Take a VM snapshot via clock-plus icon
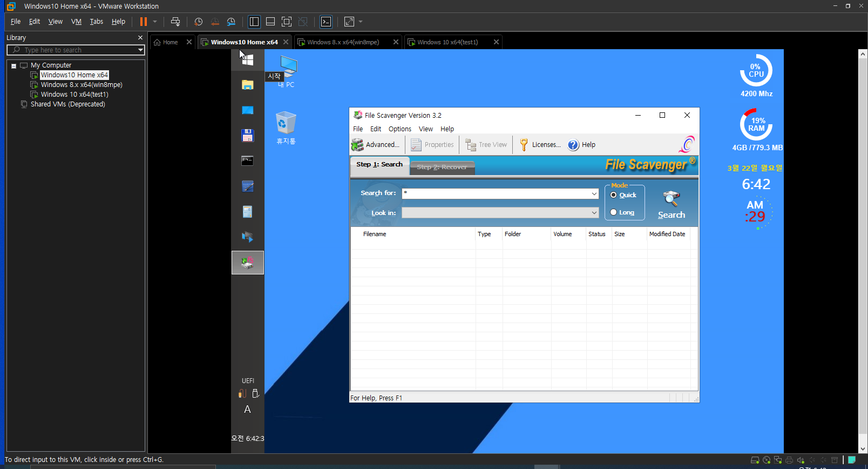 click(x=198, y=22)
